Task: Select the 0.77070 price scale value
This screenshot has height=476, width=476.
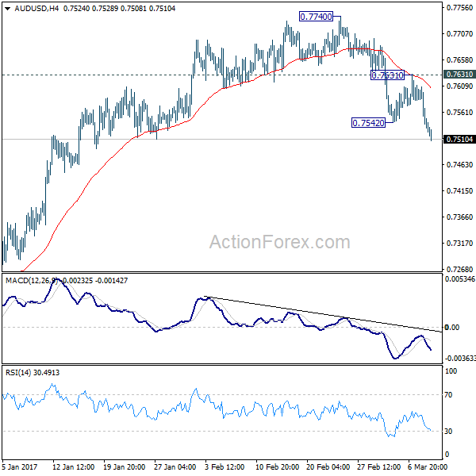Action: point(459,33)
